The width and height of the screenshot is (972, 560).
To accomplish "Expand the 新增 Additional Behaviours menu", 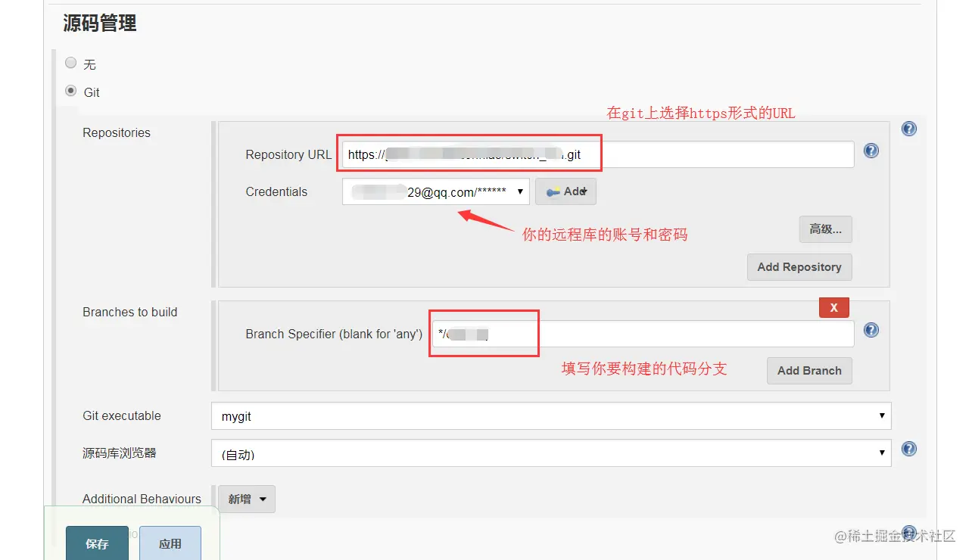I will pyautogui.click(x=247, y=499).
